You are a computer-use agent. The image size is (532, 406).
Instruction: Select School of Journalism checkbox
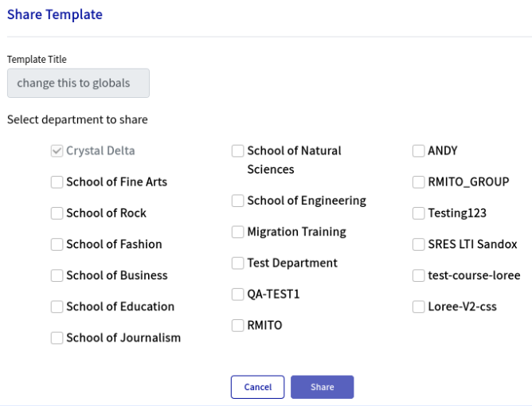pyautogui.click(x=57, y=338)
